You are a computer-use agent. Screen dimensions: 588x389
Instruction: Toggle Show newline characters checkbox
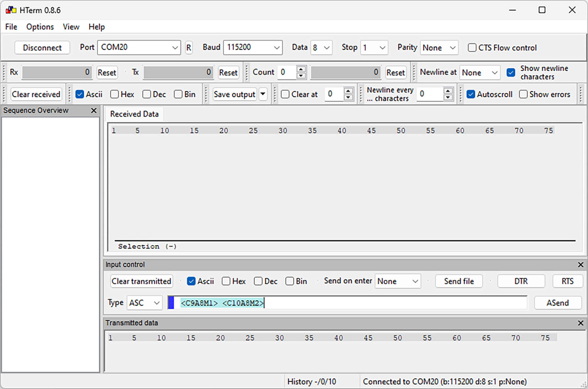(x=511, y=72)
